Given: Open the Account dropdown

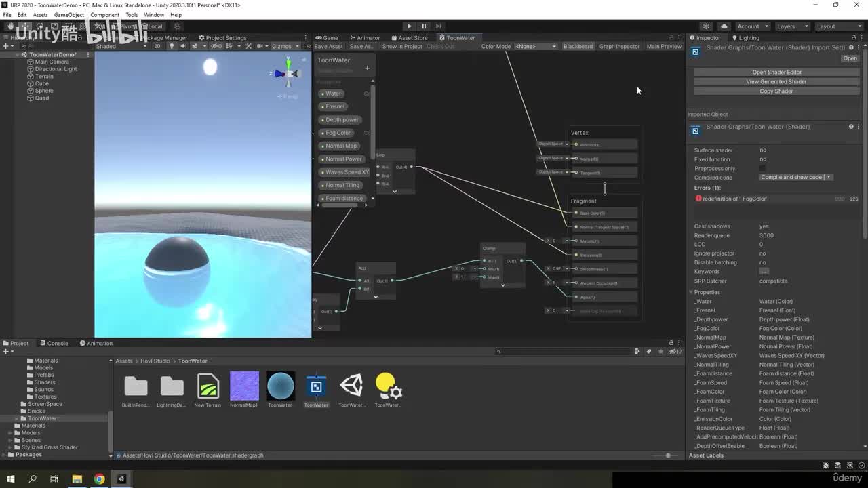Looking at the screenshot, I should pyautogui.click(x=752, y=26).
